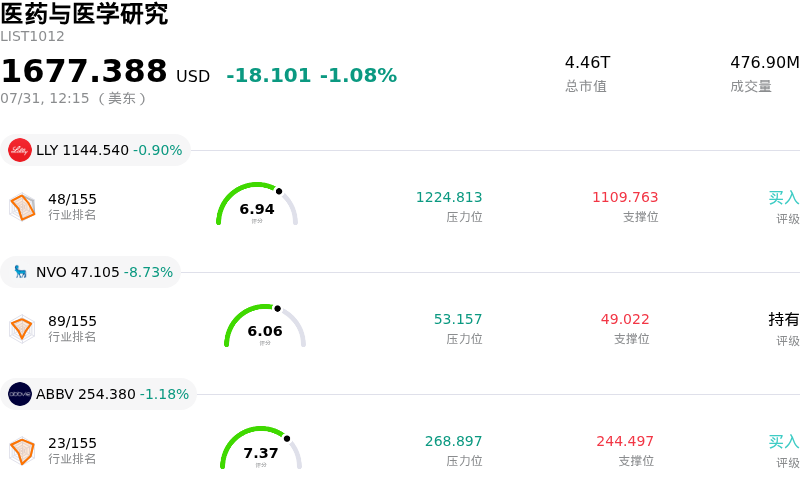Image resolution: width=800 pixels, height=488 pixels.
Task: Click the LLY 买入 rating
Action: click(x=784, y=198)
